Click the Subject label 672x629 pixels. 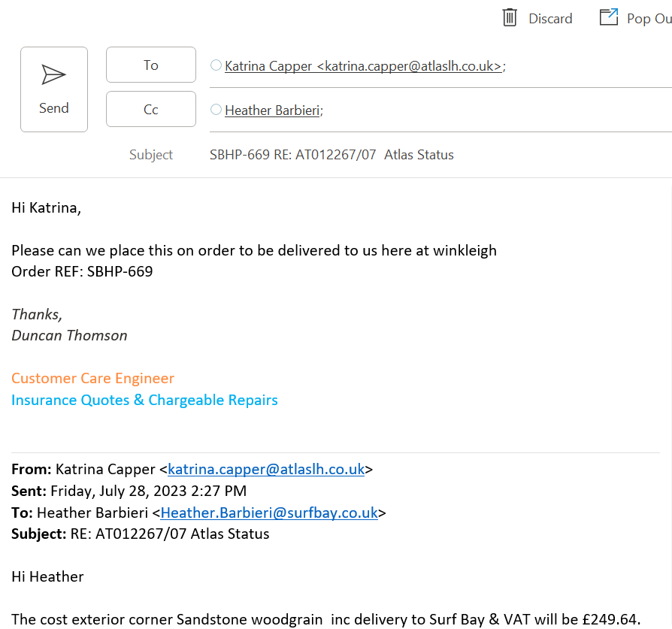tap(151, 155)
